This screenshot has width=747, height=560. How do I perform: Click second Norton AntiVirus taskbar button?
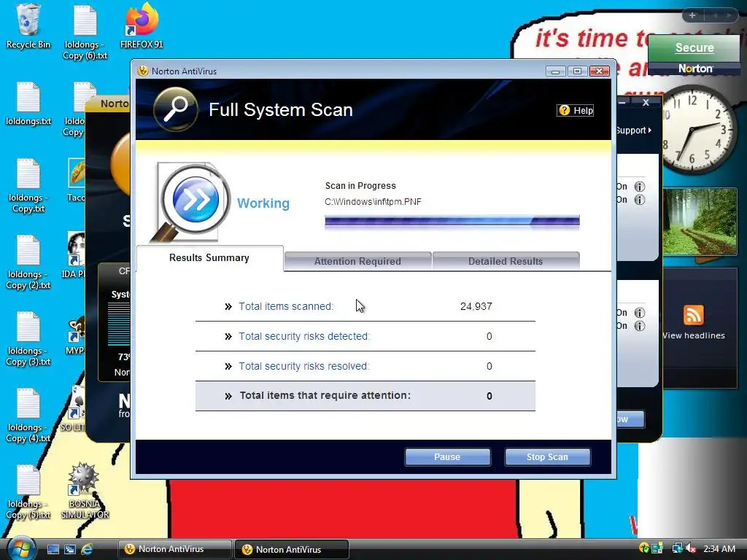click(x=292, y=549)
